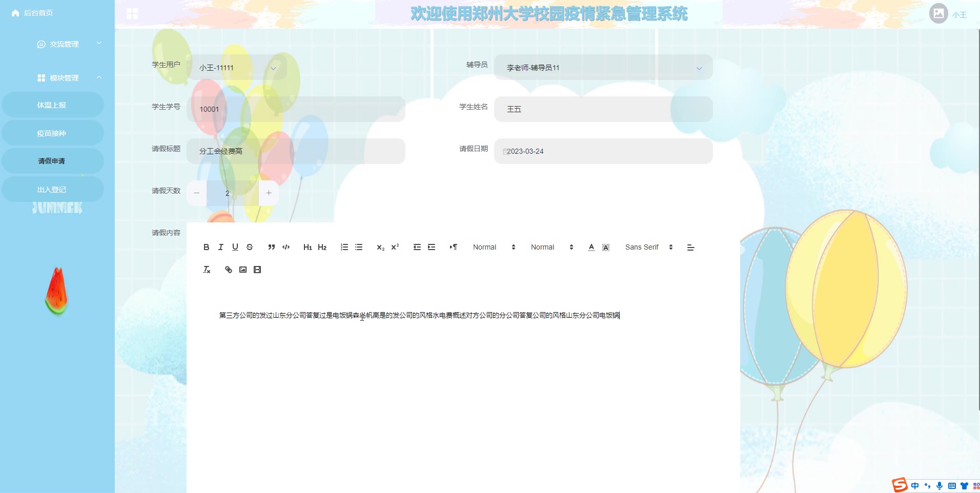Image resolution: width=980 pixels, height=493 pixels.
Task: Increase 请假天数 with the plus button
Action: [269, 193]
